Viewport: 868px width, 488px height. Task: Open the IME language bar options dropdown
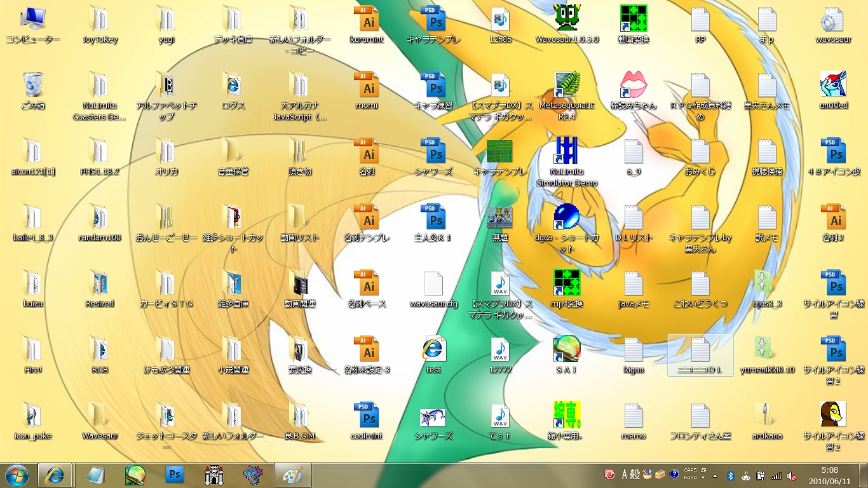(704, 478)
